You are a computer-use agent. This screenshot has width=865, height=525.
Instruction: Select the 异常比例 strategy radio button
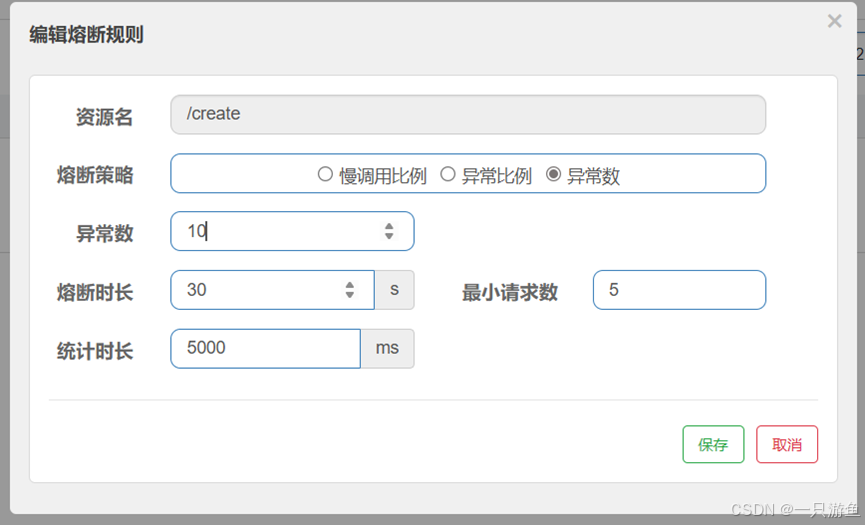(x=447, y=174)
